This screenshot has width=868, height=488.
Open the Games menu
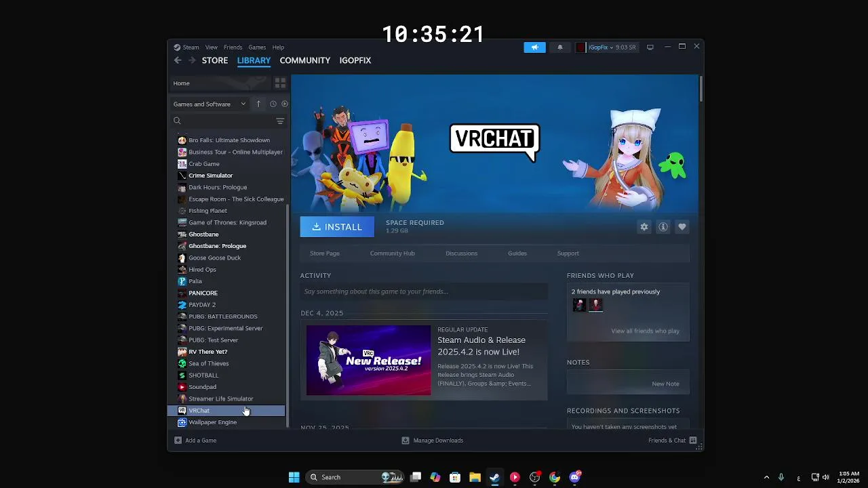257,47
